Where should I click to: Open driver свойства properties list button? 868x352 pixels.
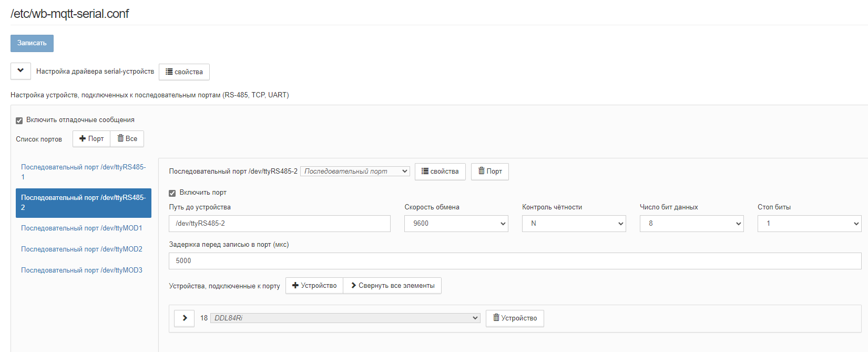click(184, 72)
